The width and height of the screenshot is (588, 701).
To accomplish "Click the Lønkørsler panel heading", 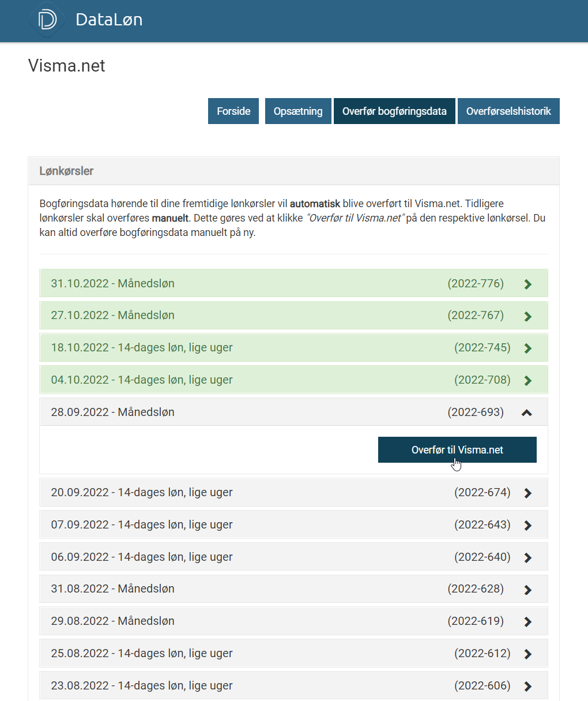I will (x=66, y=171).
